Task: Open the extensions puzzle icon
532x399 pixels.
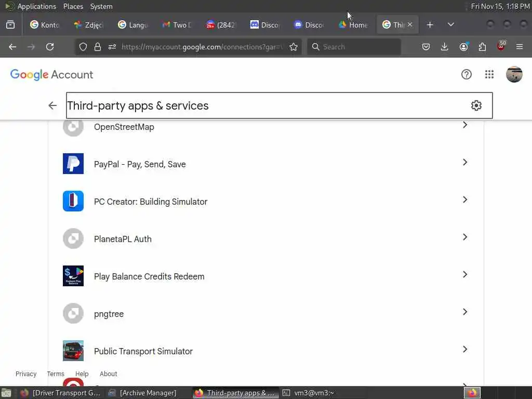Action: (x=482, y=47)
